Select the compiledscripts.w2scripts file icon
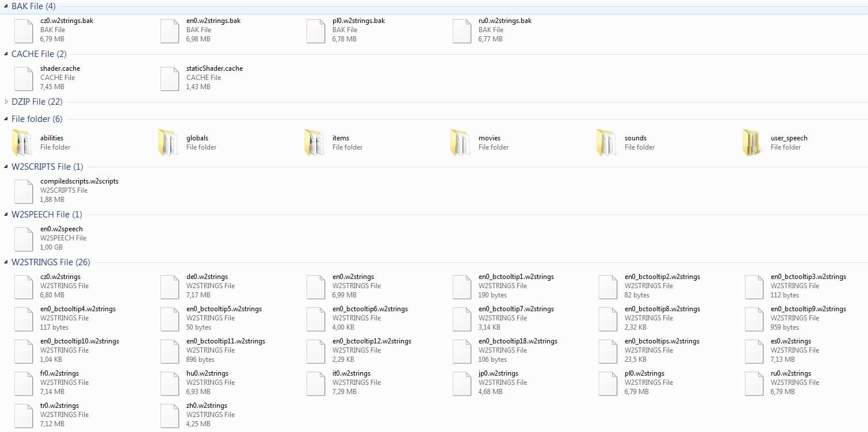 [x=23, y=191]
